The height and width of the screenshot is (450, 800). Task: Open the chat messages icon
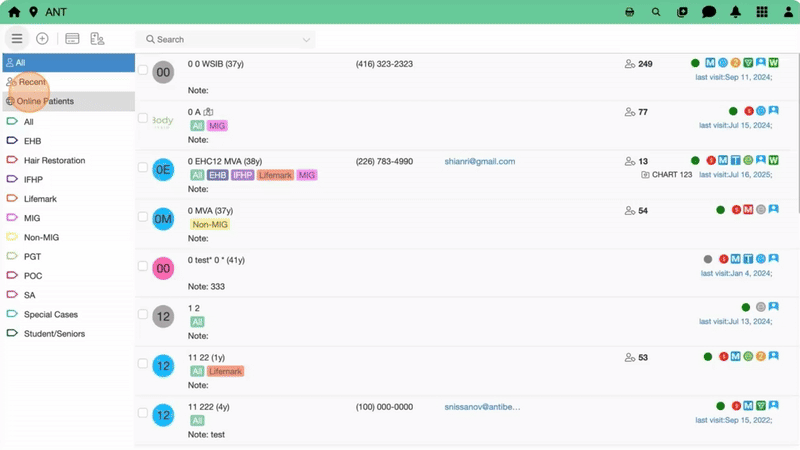(709, 12)
